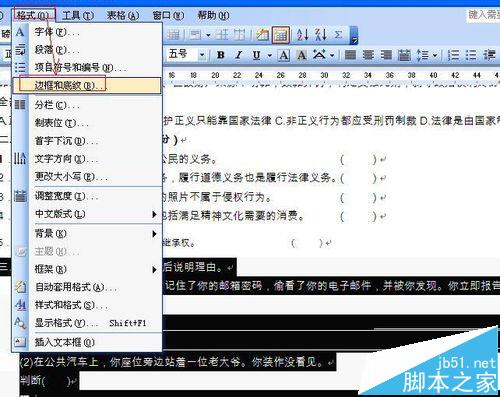Click the dimmed merge cells table icon

(173, 35)
